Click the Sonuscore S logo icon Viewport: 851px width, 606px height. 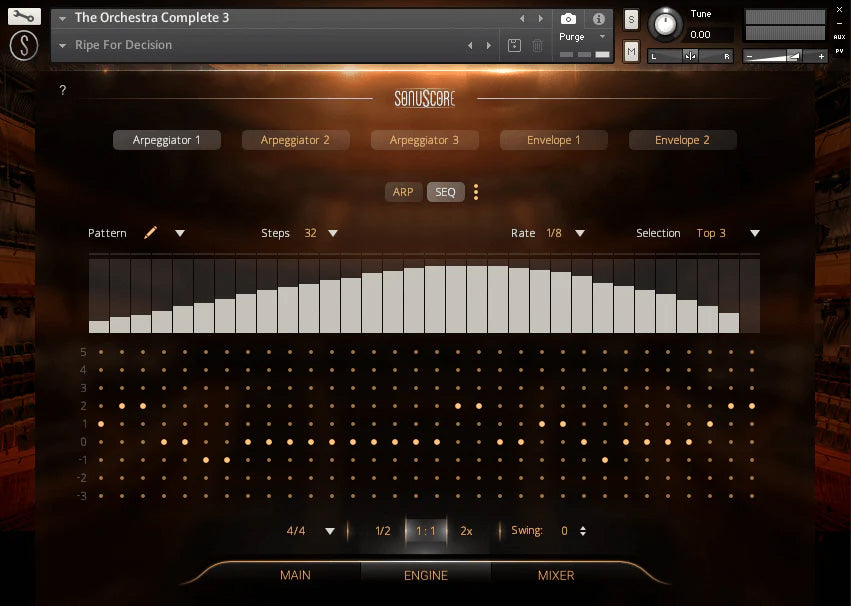(x=24, y=45)
